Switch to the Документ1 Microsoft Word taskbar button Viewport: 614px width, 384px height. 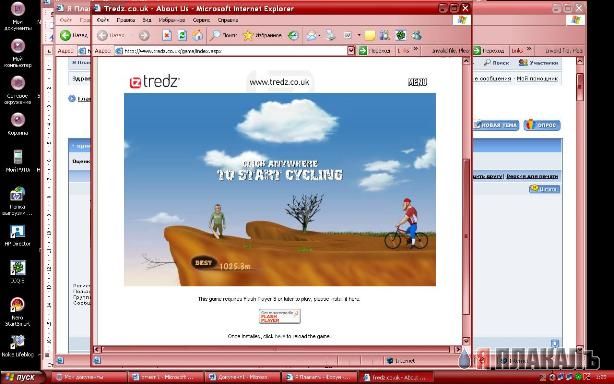point(243,377)
